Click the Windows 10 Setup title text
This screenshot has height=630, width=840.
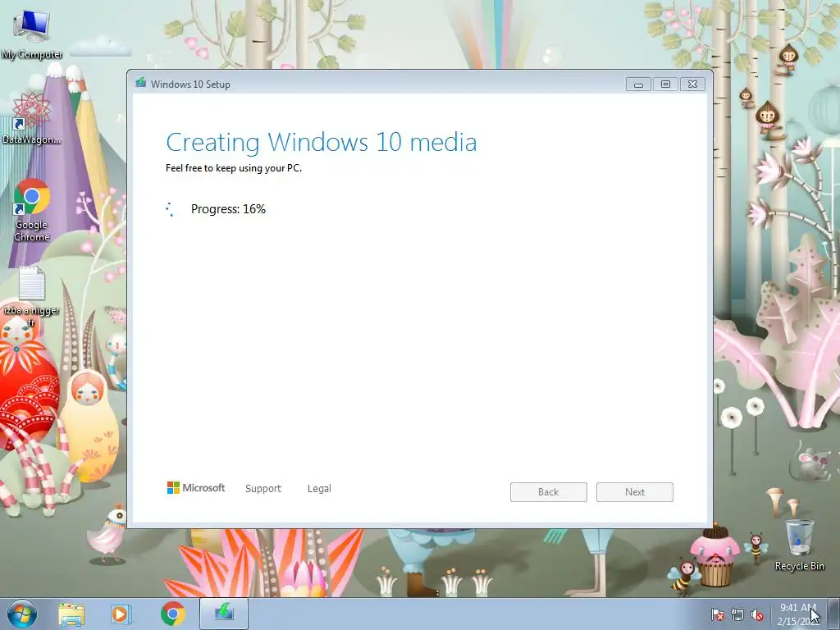[190, 84]
